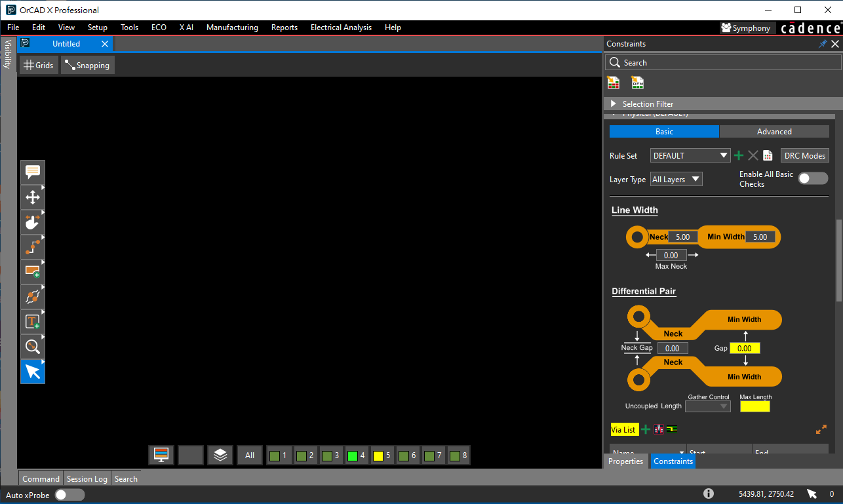Open the Layer Type All Layers dropdown
This screenshot has height=504, width=843.
pos(676,179)
